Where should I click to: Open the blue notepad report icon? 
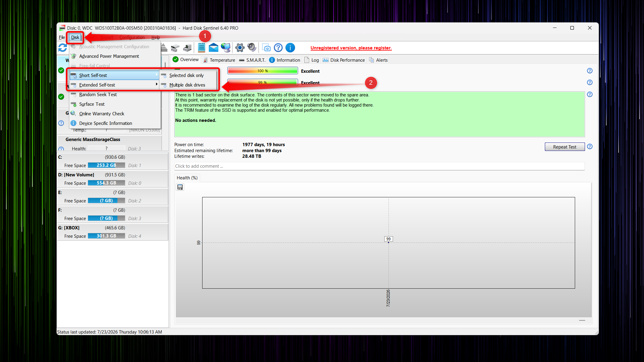[202, 48]
